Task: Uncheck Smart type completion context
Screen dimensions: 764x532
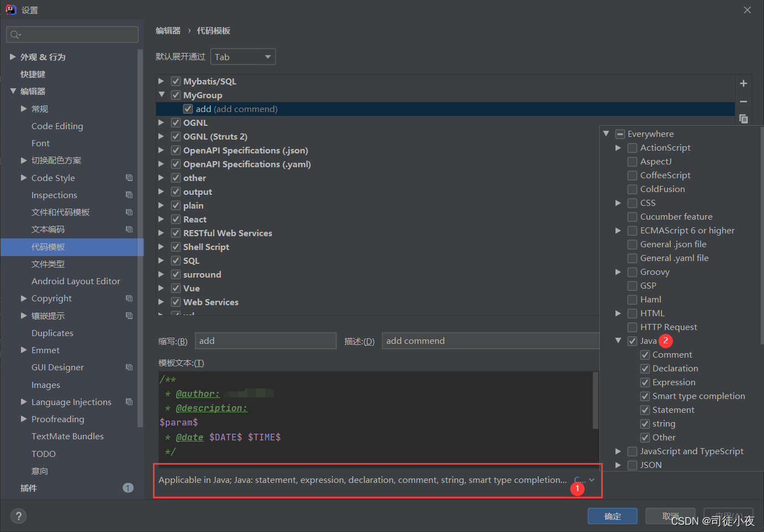Action: (645, 396)
